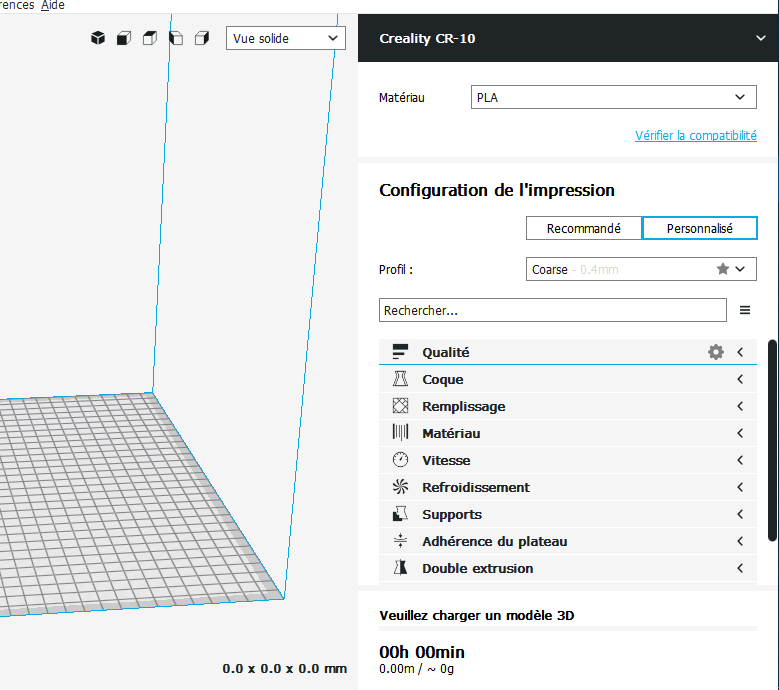Select the Vitesse category label
This screenshot has width=779, height=690.
coord(446,460)
